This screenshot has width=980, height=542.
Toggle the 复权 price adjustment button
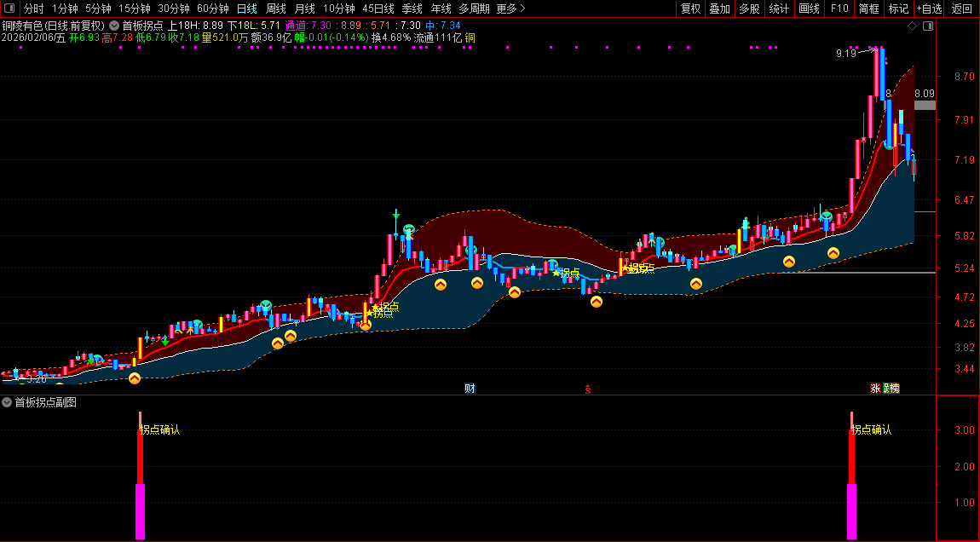click(690, 9)
